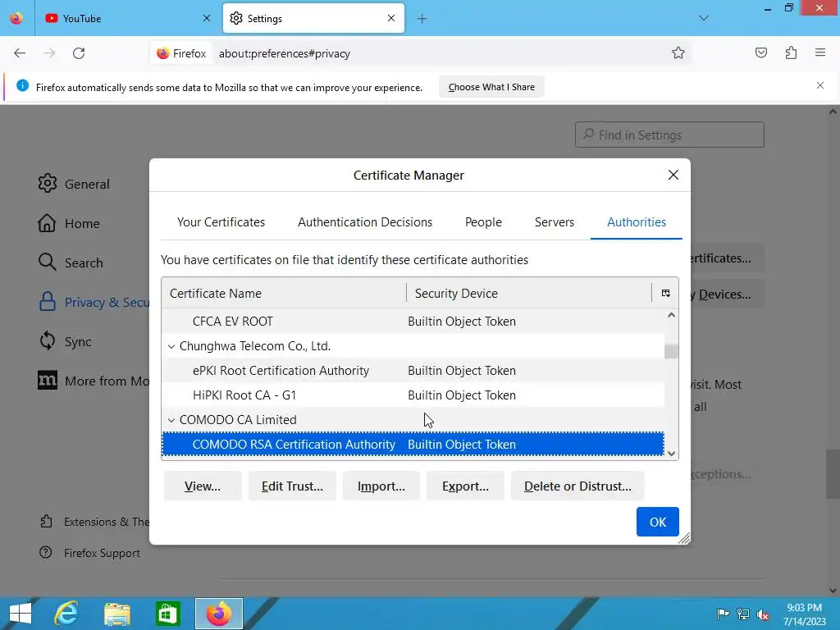Collapse the COMODO CA Limited group
840x630 pixels.
[171, 421]
